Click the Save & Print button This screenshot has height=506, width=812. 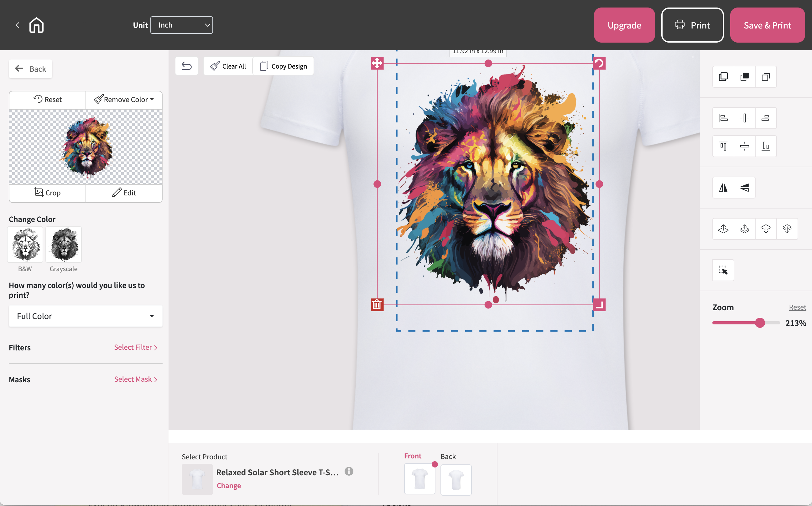pyautogui.click(x=767, y=25)
